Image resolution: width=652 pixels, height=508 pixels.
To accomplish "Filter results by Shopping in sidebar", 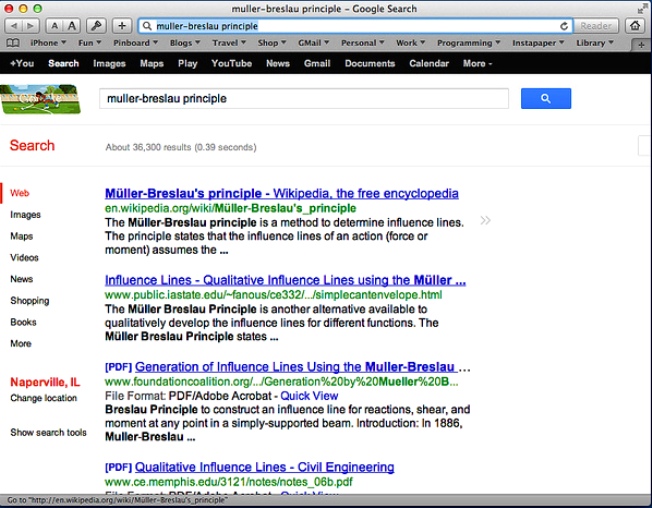I will 30,301.
